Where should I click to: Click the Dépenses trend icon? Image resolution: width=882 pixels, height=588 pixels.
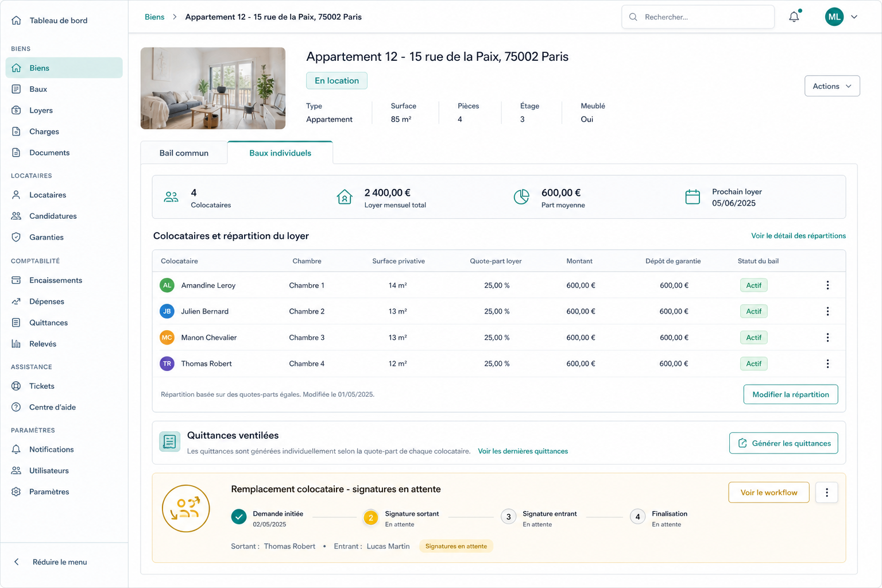tap(16, 301)
